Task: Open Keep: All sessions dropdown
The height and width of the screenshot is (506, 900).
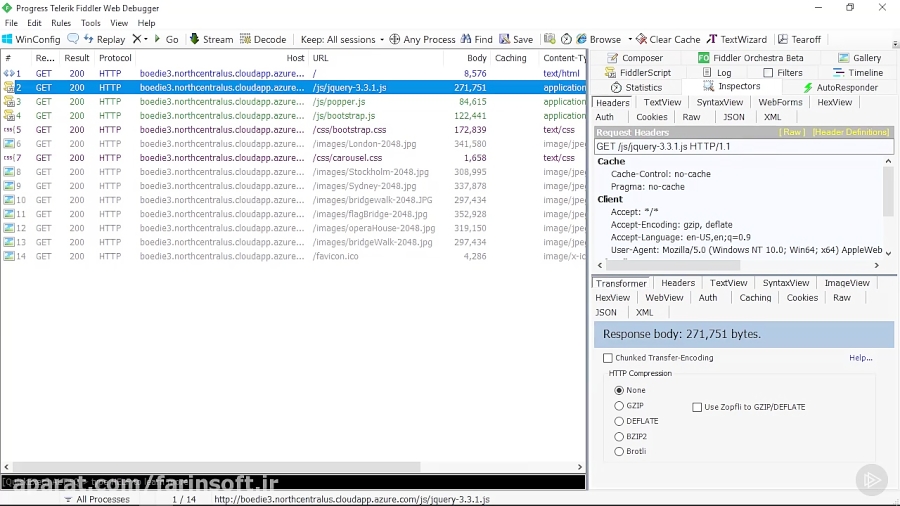Action: tap(342, 40)
